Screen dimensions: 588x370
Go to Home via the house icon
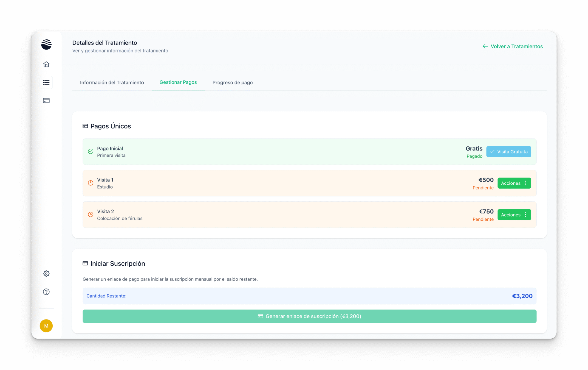pyautogui.click(x=46, y=64)
